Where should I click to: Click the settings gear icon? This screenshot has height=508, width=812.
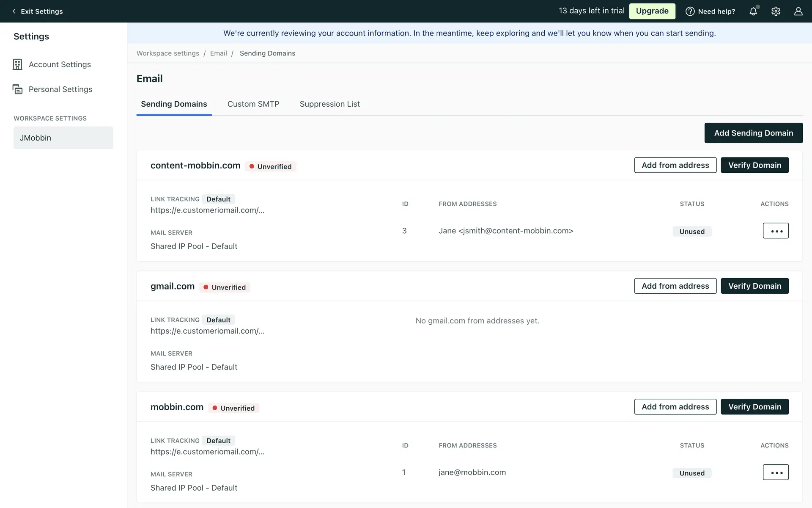point(776,11)
